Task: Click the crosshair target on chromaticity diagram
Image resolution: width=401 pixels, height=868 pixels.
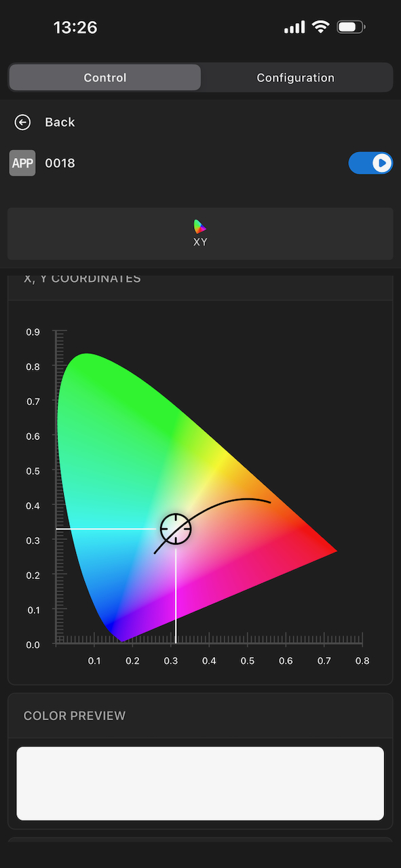Action: [x=176, y=529]
